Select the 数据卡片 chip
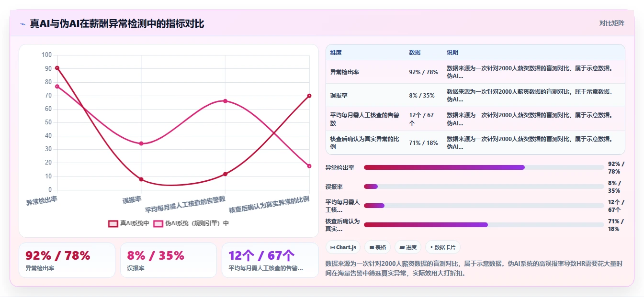644x297 pixels. coord(442,247)
